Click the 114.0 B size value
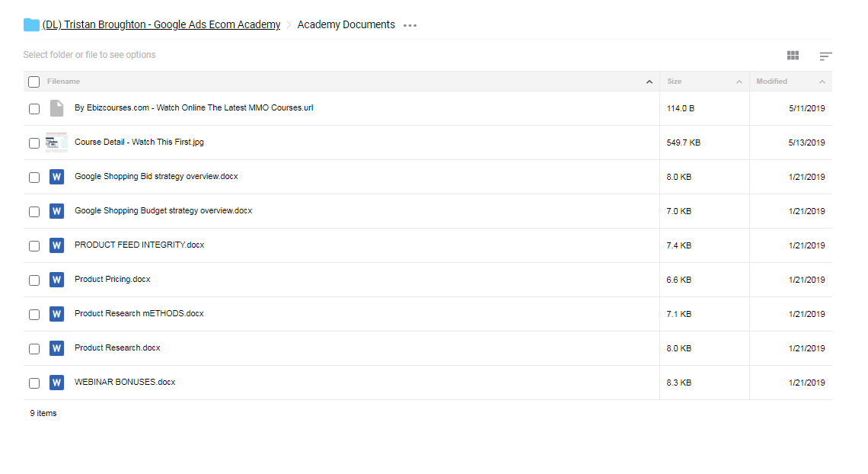This screenshot has width=868, height=474. coord(681,108)
